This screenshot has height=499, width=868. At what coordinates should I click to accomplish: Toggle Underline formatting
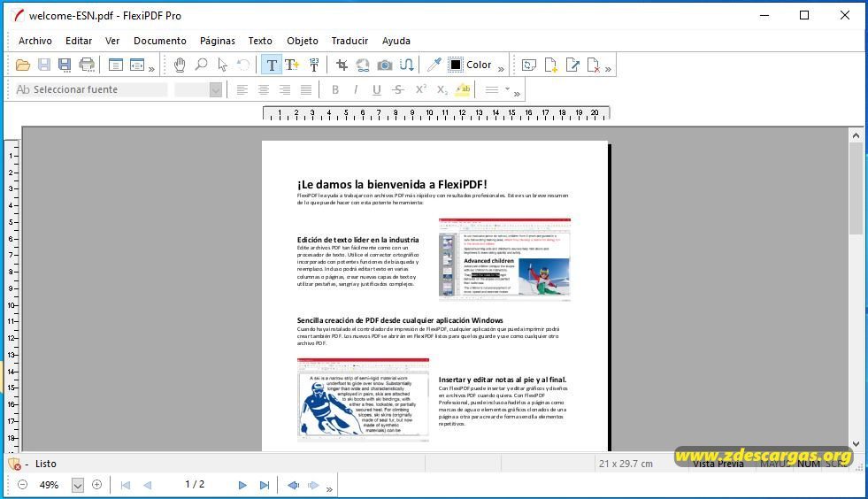(x=376, y=89)
